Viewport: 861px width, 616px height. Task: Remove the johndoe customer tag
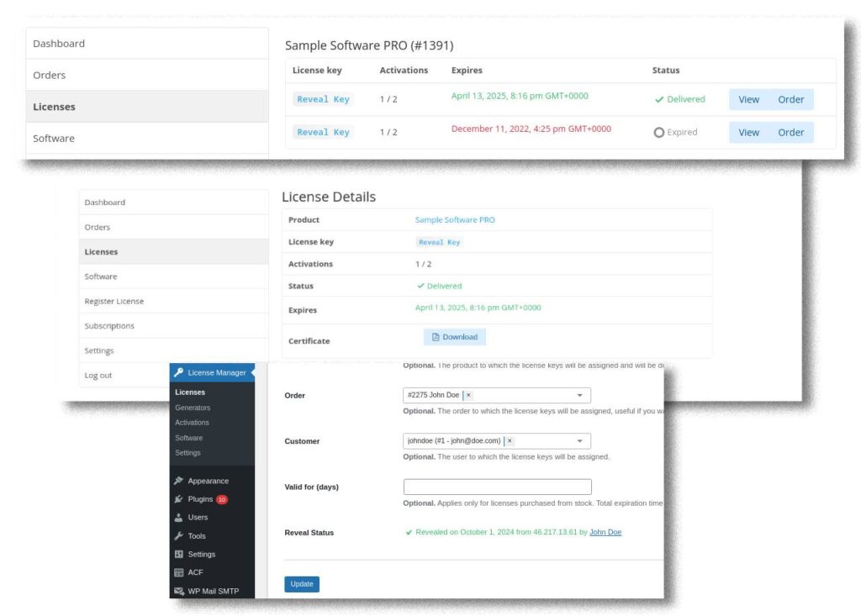point(509,440)
